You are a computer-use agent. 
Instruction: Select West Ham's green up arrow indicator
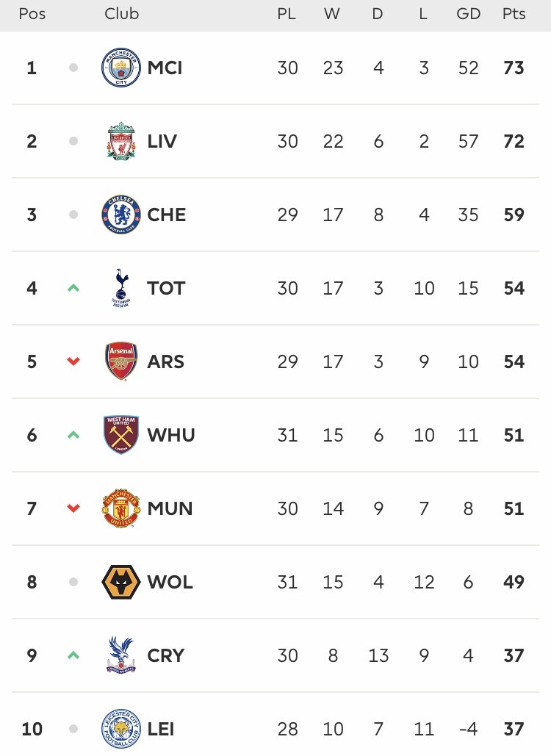point(73,436)
